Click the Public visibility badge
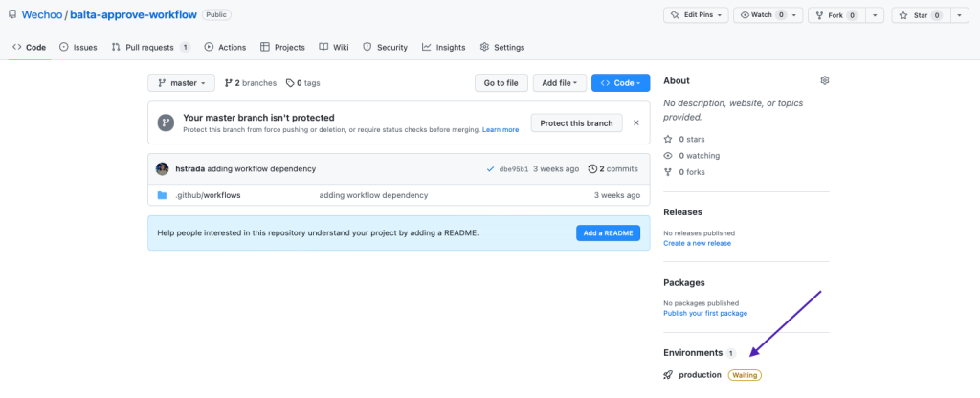980x398 pixels. 216,14
